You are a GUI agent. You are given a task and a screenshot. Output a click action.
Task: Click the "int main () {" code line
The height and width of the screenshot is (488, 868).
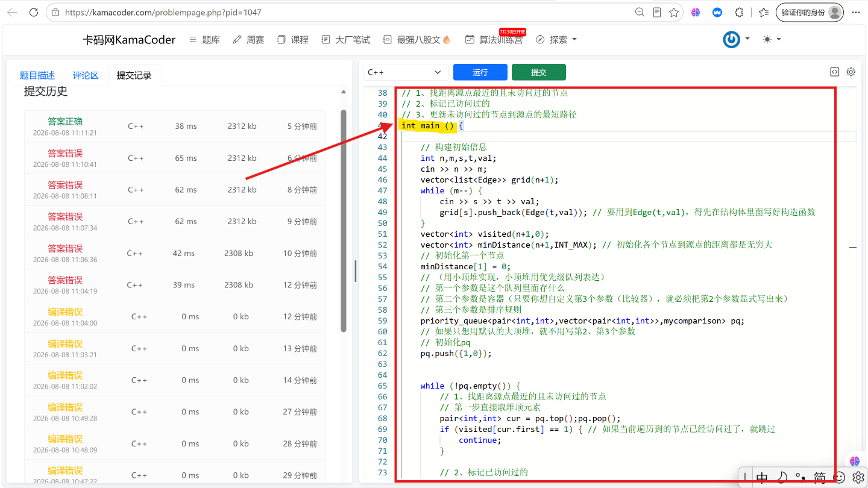tap(432, 126)
